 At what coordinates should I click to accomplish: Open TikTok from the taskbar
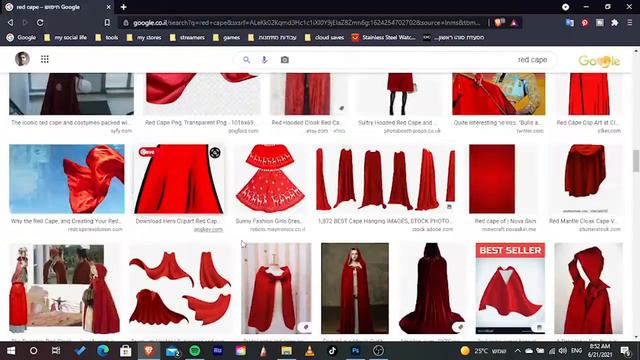point(332,351)
